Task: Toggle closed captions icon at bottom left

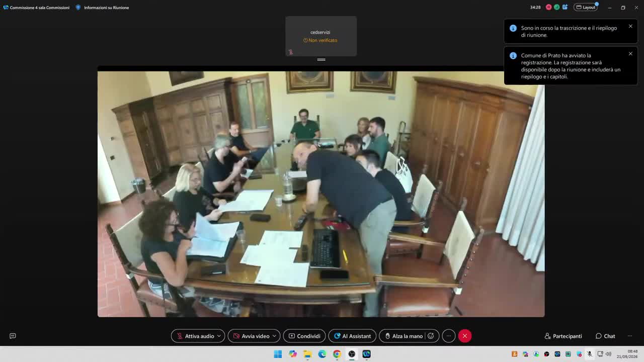Action: click(x=13, y=336)
